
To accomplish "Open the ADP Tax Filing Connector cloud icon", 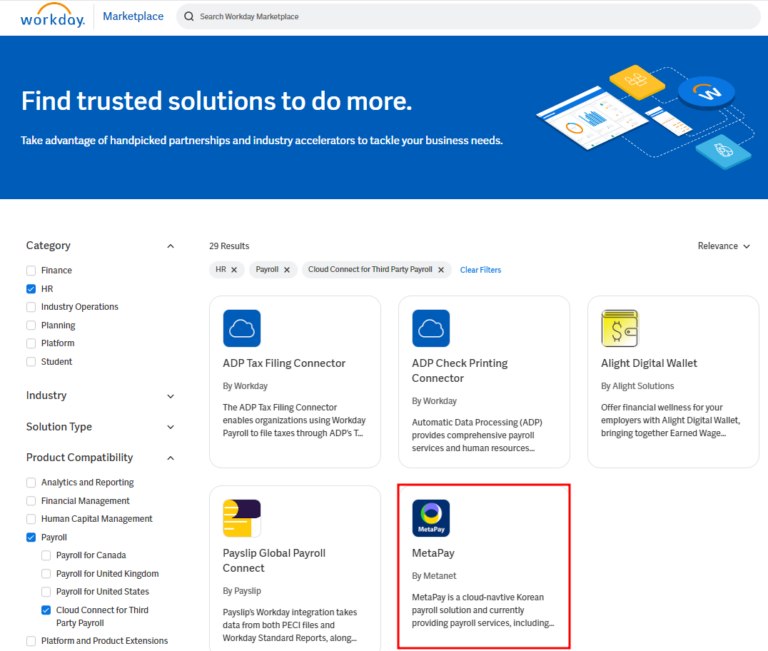I will 242,328.
